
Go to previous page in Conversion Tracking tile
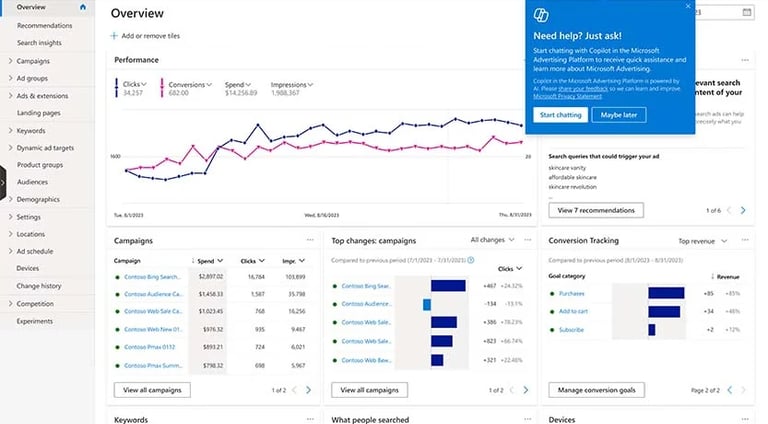click(729, 390)
